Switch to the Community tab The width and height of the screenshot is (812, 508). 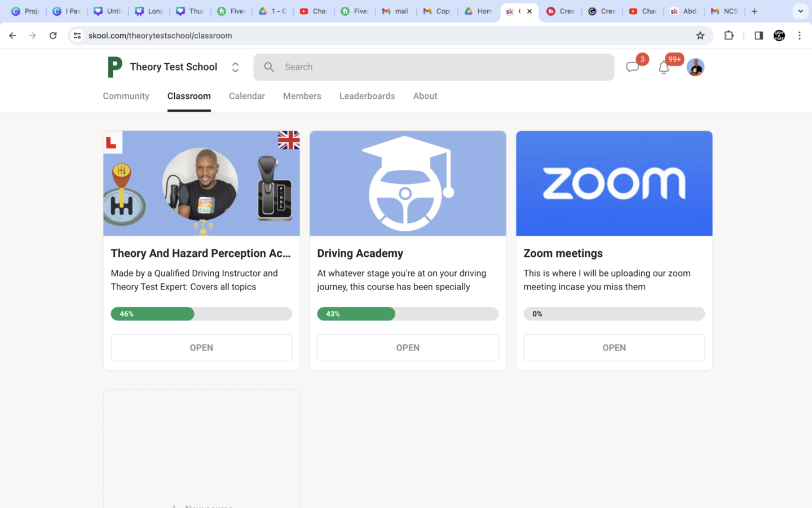[x=126, y=96]
